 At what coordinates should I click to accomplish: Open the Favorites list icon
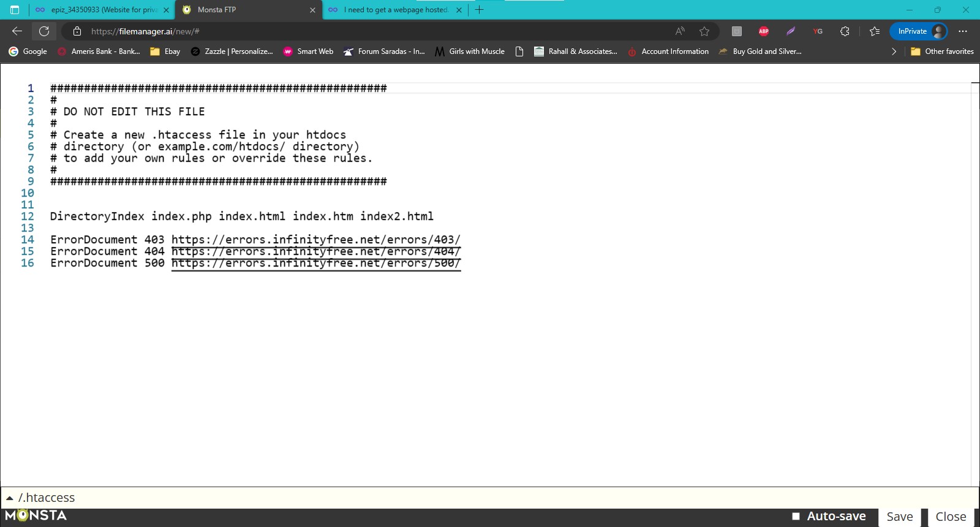coord(875,31)
